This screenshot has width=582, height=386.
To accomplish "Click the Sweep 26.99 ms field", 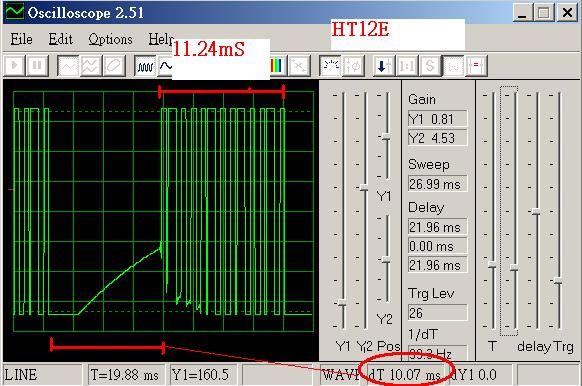I will (x=438, y=184).
